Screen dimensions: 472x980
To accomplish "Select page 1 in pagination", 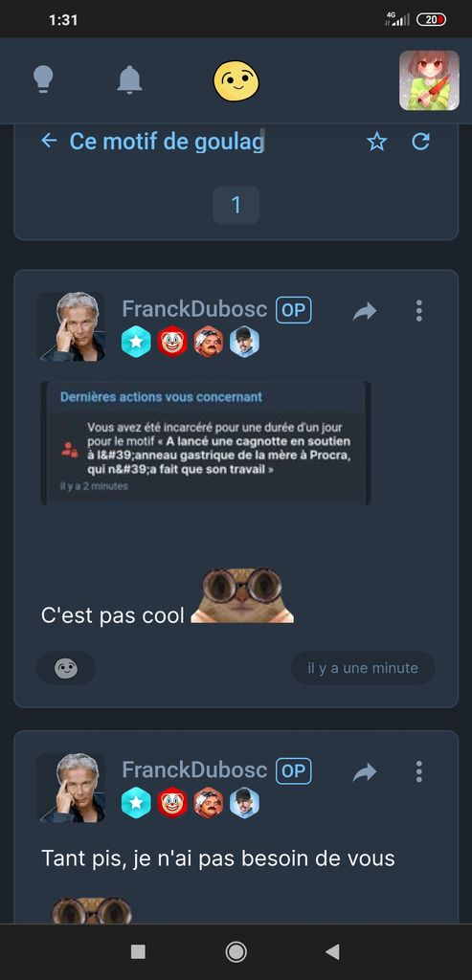I will 236,205.
